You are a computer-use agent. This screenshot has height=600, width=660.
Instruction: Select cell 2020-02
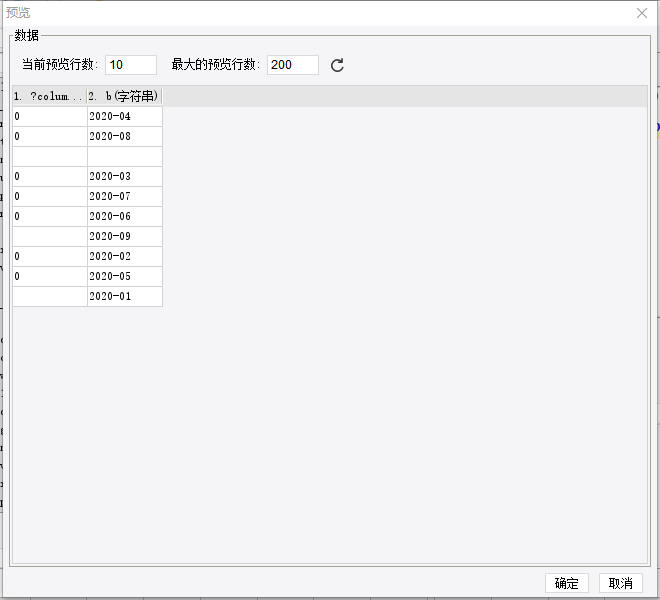pos(125,256)
